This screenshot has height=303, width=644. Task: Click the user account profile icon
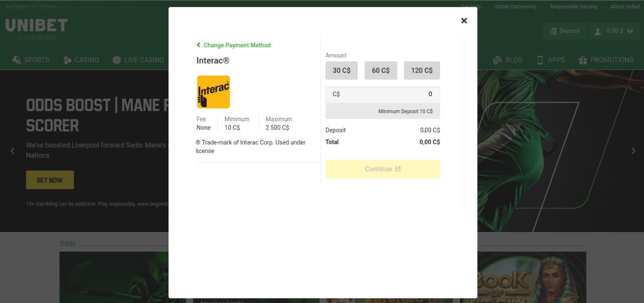tap(598, 31)
